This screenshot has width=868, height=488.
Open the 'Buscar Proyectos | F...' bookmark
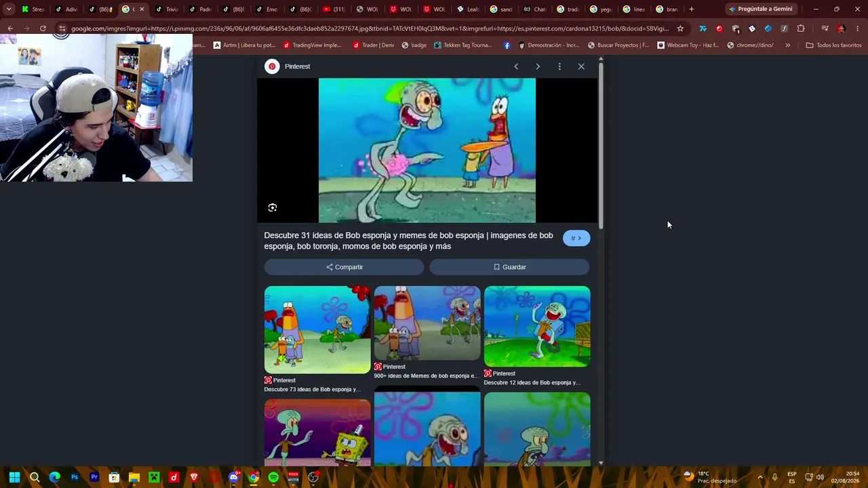point(618,45)
